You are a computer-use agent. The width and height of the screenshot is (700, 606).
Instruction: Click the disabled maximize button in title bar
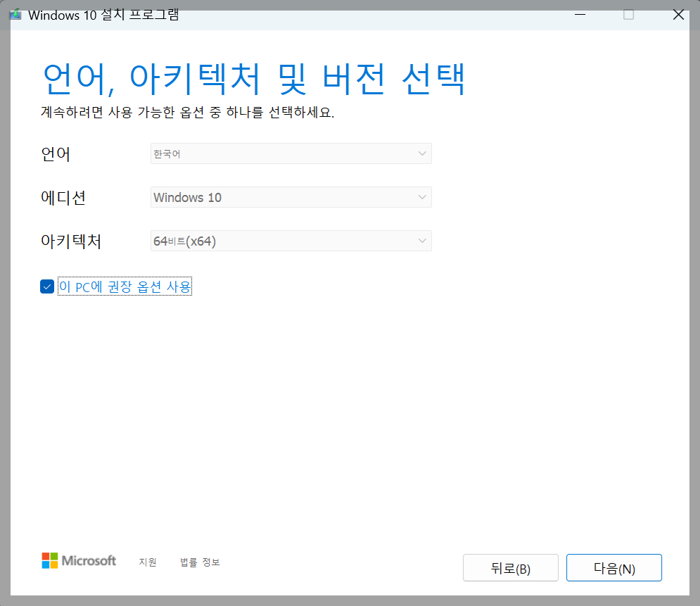pos(628,15)
